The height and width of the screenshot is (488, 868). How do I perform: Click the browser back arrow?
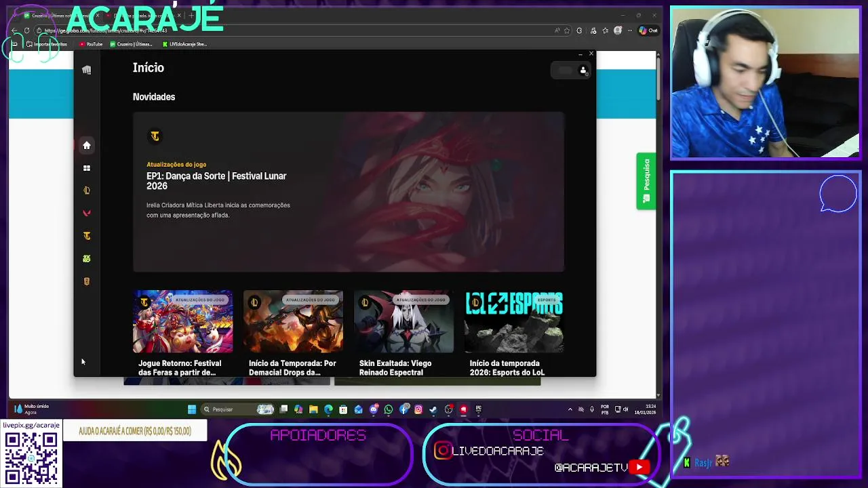(x=14, y=30)
